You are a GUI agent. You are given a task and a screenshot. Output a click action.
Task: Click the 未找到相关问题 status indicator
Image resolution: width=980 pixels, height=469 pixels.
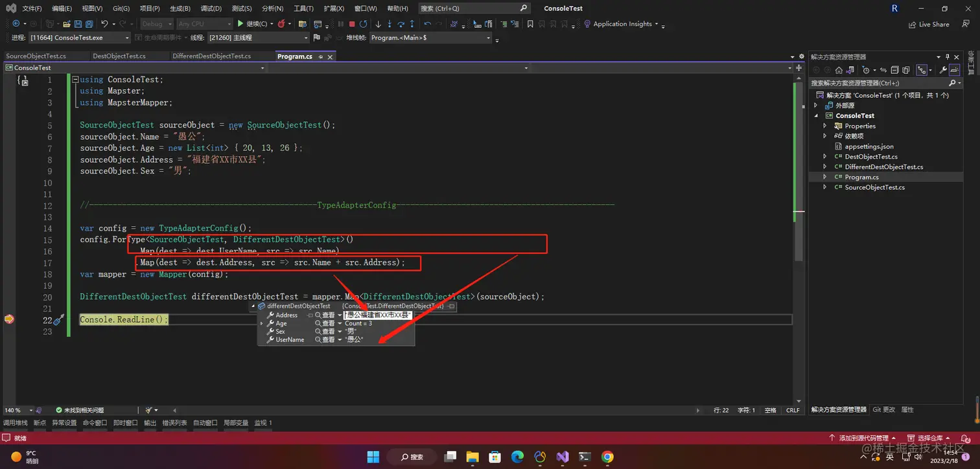point(80,410)
